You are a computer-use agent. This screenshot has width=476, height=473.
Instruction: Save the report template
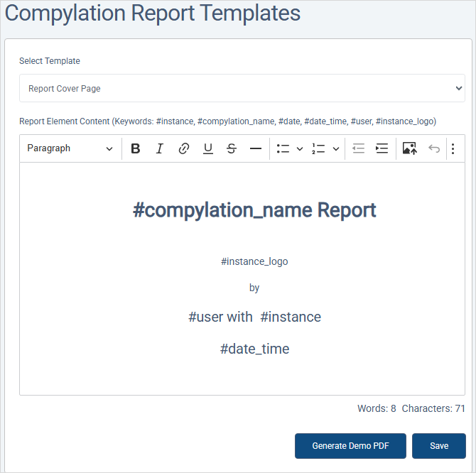(x=439, y=446)
